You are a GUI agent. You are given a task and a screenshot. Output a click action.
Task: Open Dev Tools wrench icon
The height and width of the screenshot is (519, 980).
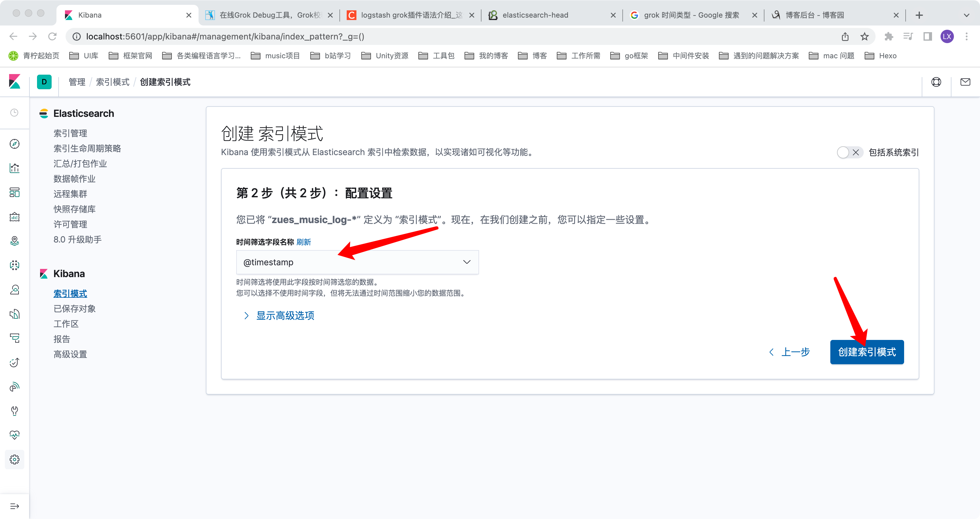(x=15, y=411)
